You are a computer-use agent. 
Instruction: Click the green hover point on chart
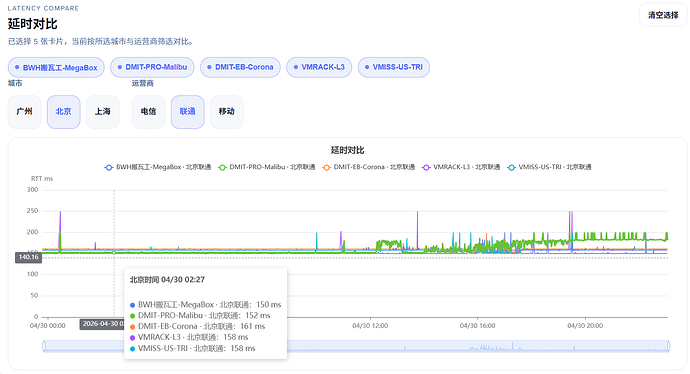tap(114, 253)
